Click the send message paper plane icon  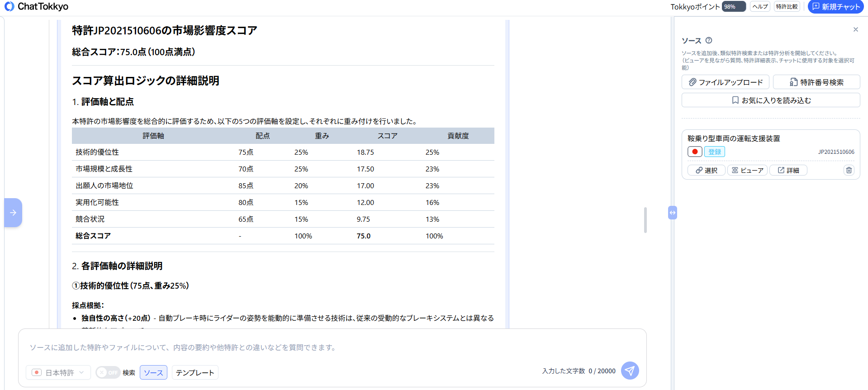coord(630,371)
